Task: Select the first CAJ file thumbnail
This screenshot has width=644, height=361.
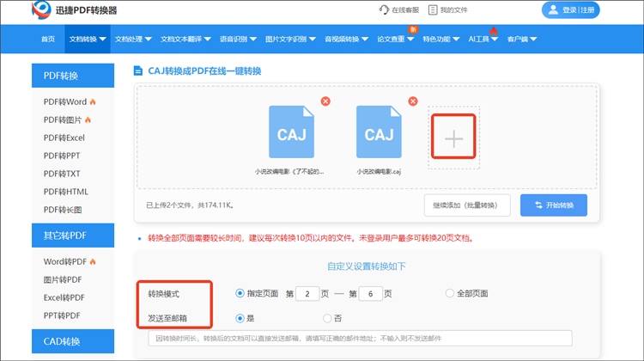Action: pyautogui.click(x=291, y=134)
